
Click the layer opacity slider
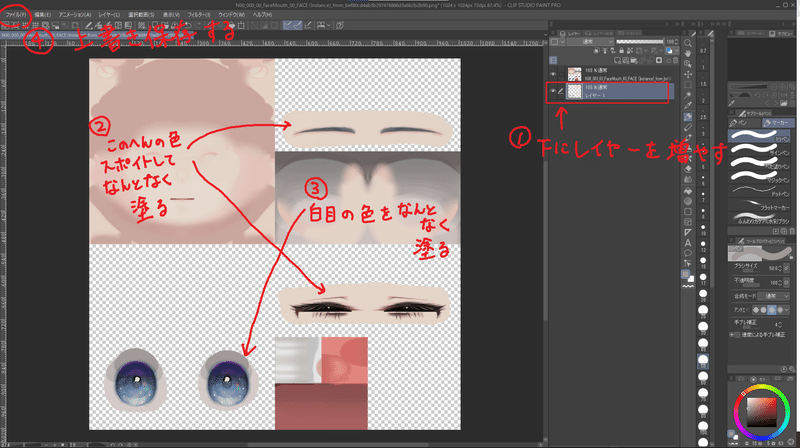coord(640,42)
